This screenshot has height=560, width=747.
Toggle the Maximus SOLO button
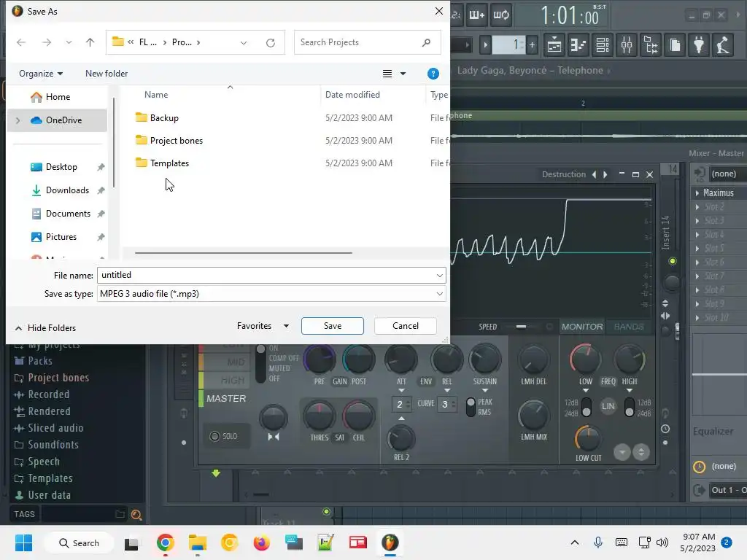[224, 436]
